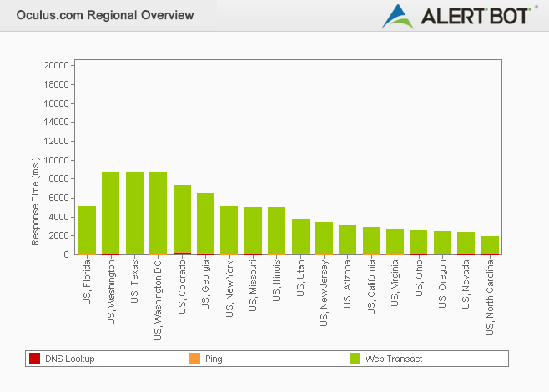Select the DNS Lookup legend label

69,359
